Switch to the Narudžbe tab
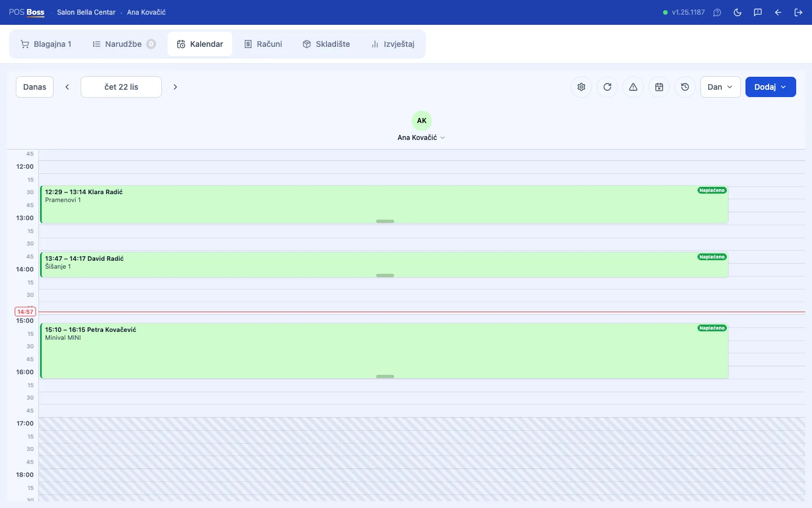The width and height of the screenshot is (812, 508). coord(124,44)
